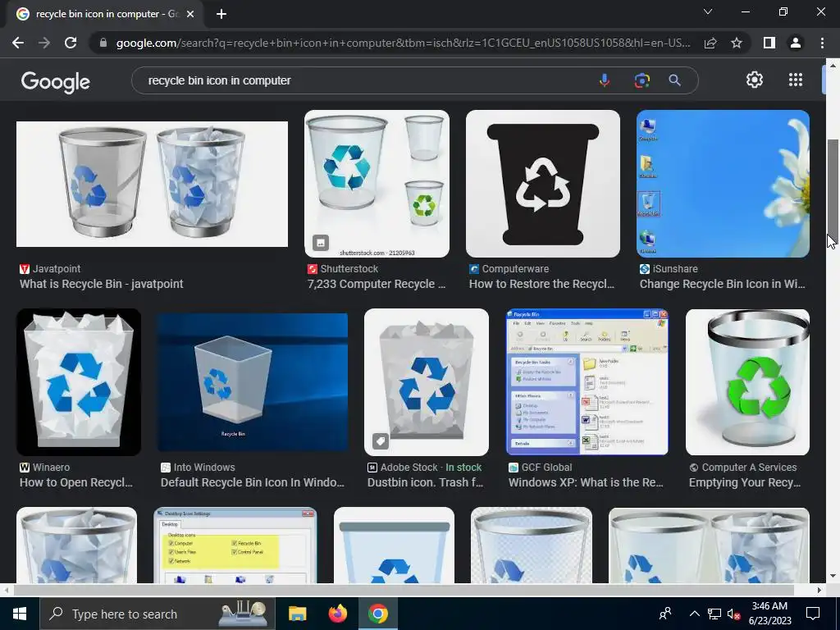Open the Desktop Icon Settings dialog screenshot thumbnail
Viewport: 840px width, 630px height.
tap(235, 546)
